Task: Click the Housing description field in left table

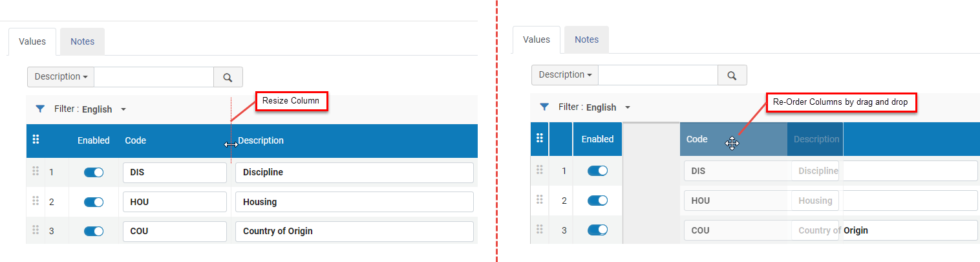Action: 354,202
